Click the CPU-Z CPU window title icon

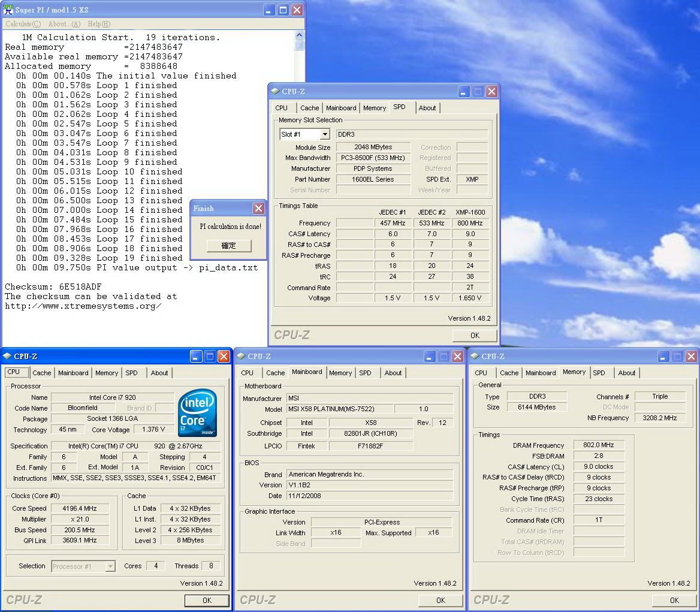[7, 356]
